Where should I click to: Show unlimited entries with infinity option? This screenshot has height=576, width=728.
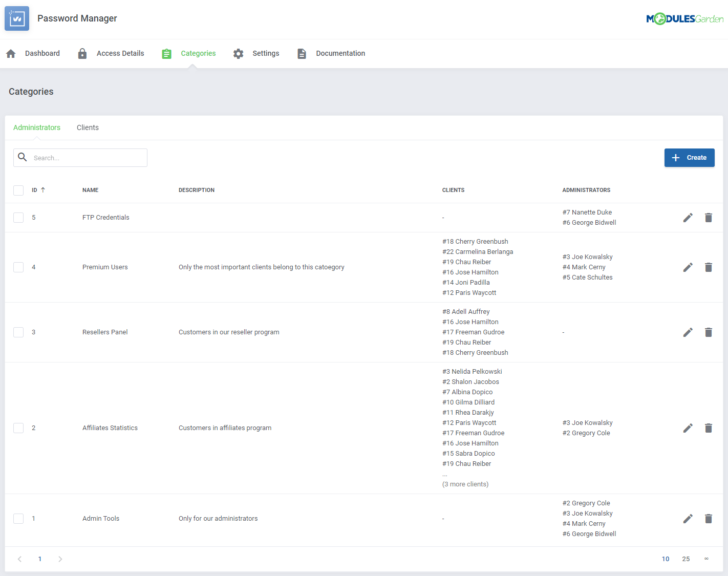click(706, 559)
